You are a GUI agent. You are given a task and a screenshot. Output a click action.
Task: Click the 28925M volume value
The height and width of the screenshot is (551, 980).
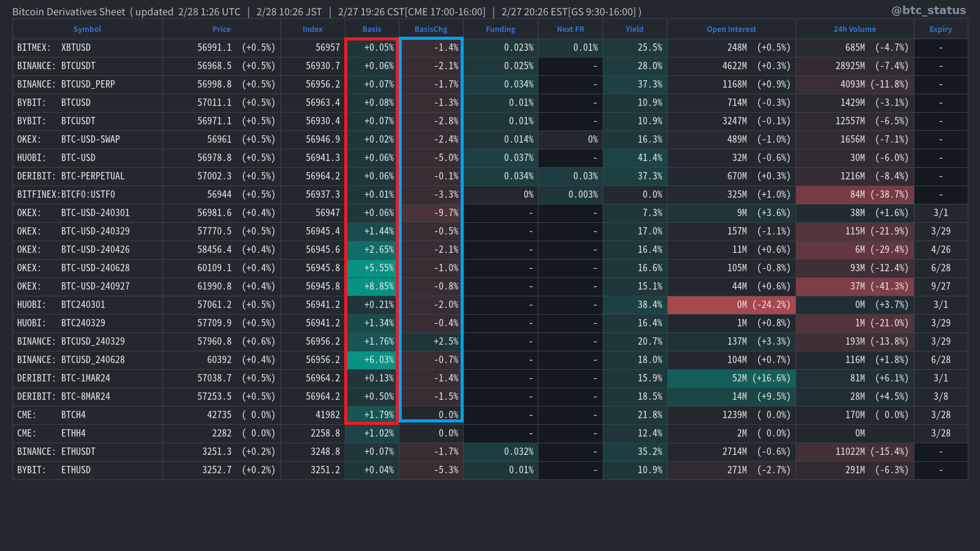tap(850, 66)
